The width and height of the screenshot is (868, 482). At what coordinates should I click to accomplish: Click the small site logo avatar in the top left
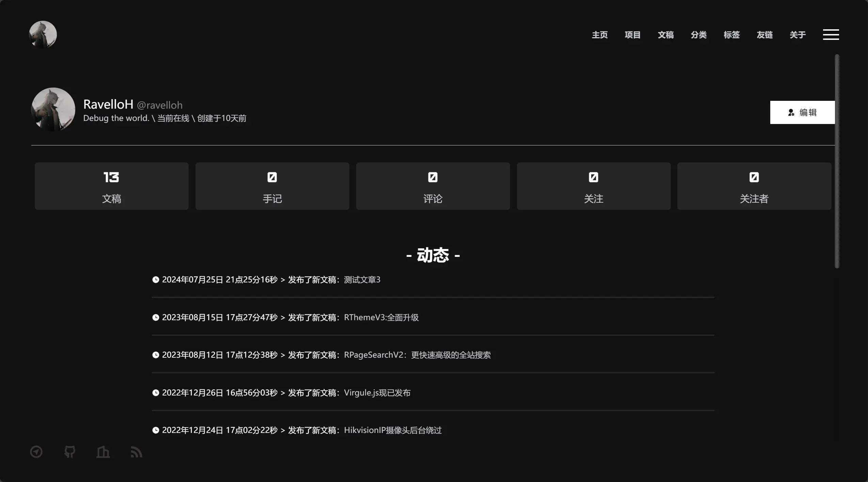tap(43, 34)
